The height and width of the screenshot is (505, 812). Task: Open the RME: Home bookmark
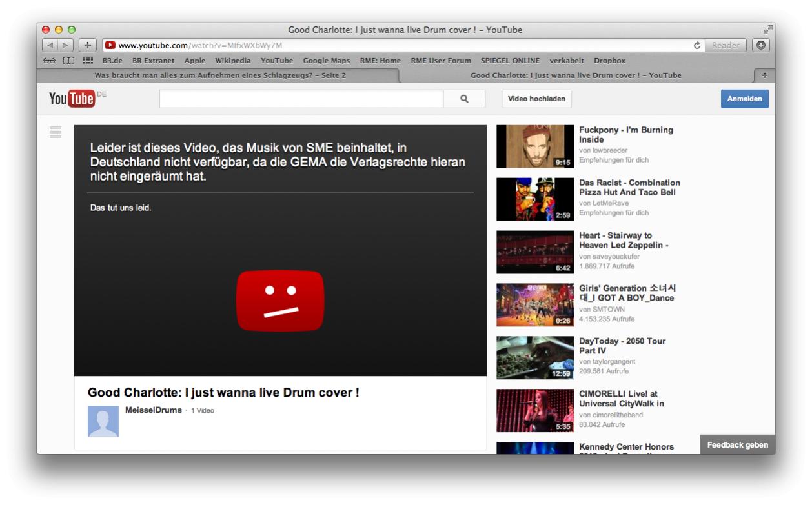click(380, 61)
